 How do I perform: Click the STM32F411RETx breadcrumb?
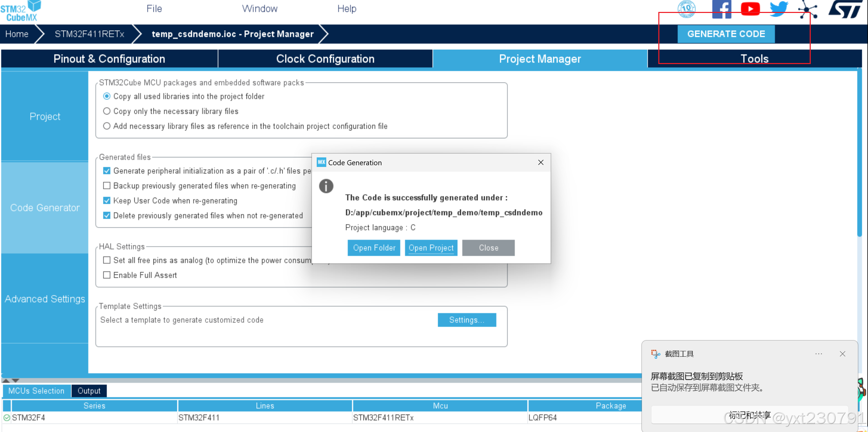click(x=89, y=34)
